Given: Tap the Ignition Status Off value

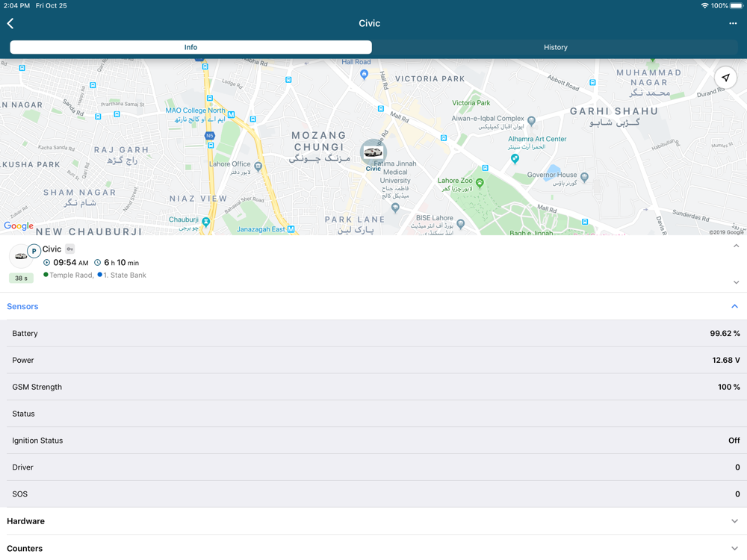Looking at the screenshot, I should (734, 441).
